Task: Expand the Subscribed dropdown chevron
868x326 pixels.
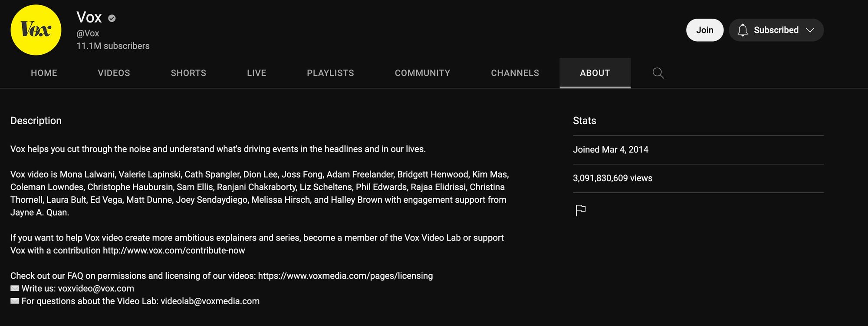Action: click(x=810, y=30)
